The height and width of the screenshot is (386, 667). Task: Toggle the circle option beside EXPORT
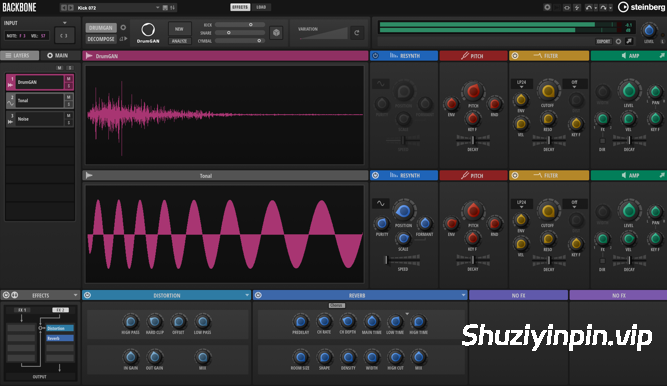click(618, 41)
